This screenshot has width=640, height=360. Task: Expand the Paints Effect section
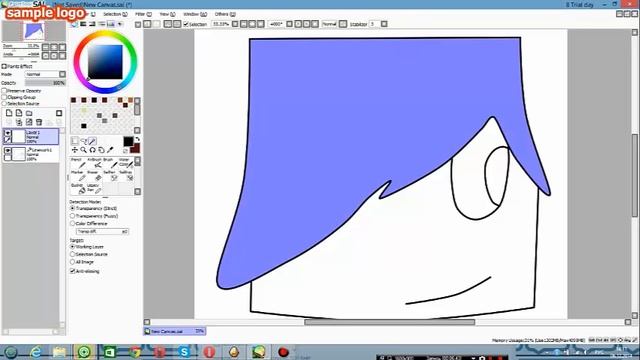(4, 66)
